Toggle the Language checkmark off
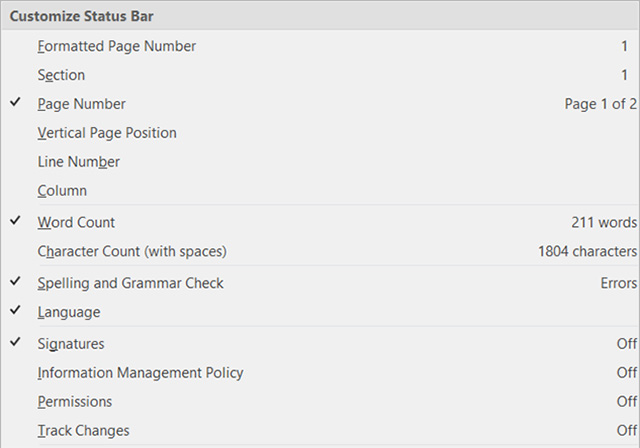The width and height of the screenshot is (640, 448). coord(16,312)
